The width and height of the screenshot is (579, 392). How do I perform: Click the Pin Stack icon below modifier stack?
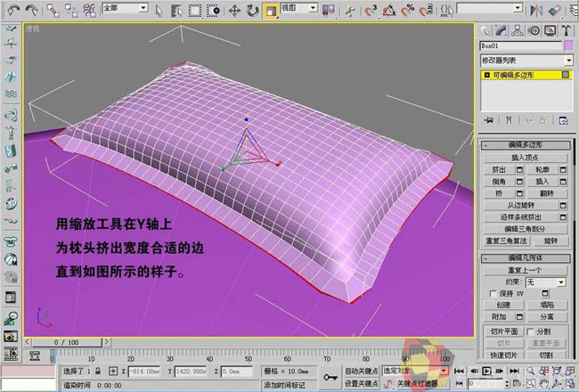pyautogui.click(x=489, y=120)
